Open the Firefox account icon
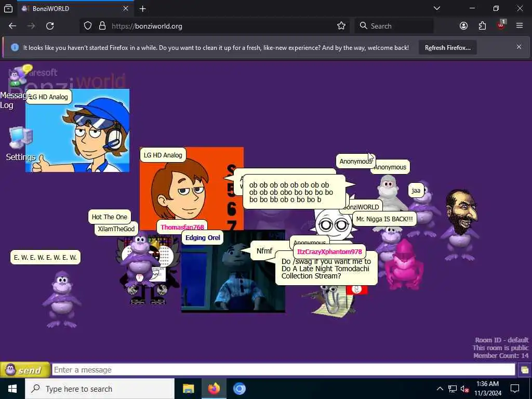This screenshot has height=399, width=532. click(x=463, y=26)
